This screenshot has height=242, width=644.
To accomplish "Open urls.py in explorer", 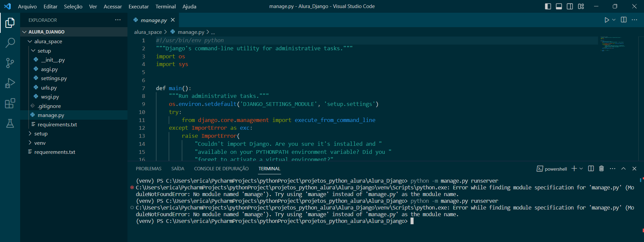I will (74, 87).
